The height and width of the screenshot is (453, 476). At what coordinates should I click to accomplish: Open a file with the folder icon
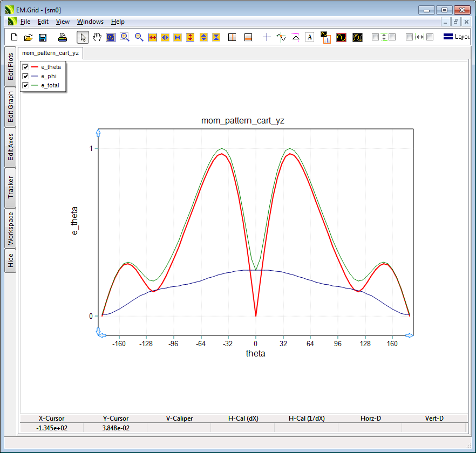tap(29, 37)
